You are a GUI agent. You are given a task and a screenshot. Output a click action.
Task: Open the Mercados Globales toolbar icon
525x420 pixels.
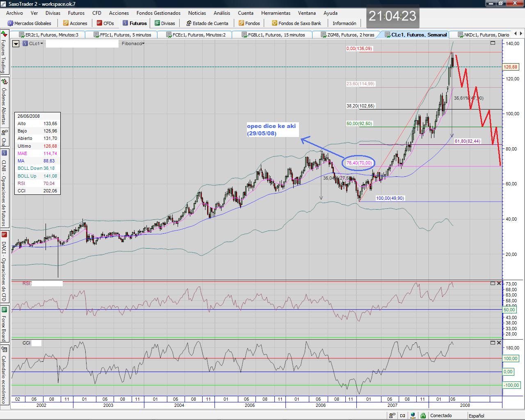[x=11, y=23]
